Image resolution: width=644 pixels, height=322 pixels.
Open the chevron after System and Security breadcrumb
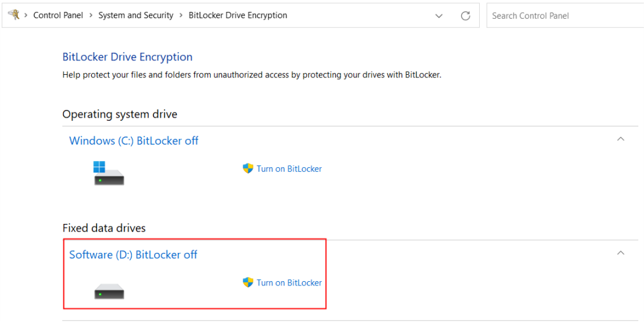tap(181, 16)
